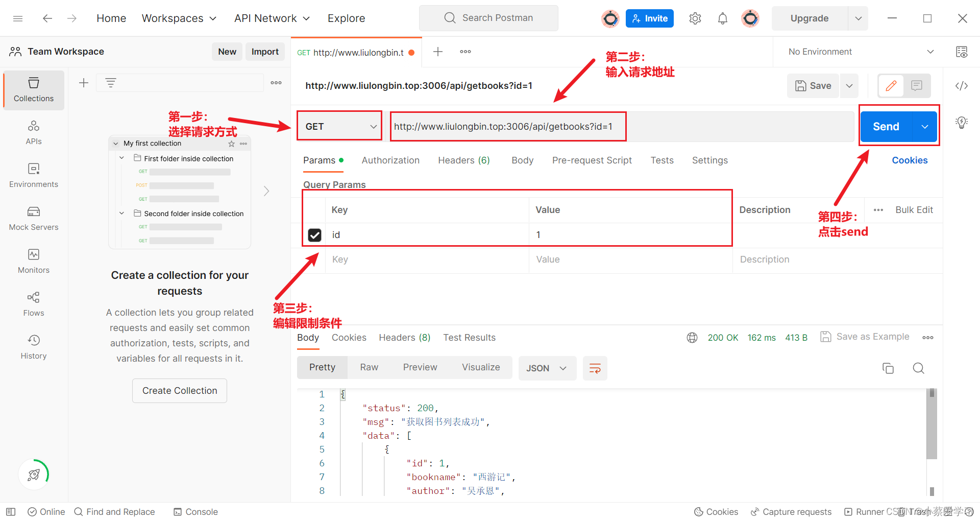Switch to the Authorization tab
Viewport: 980px width, 521px height.
pyautogui.click(x=390, y=160)
